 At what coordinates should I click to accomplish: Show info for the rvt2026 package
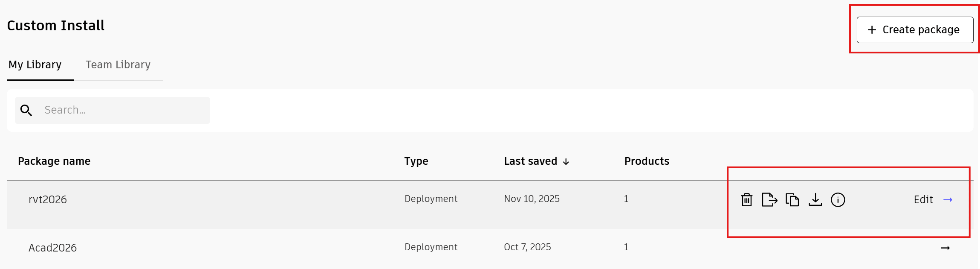coord(838,199)
